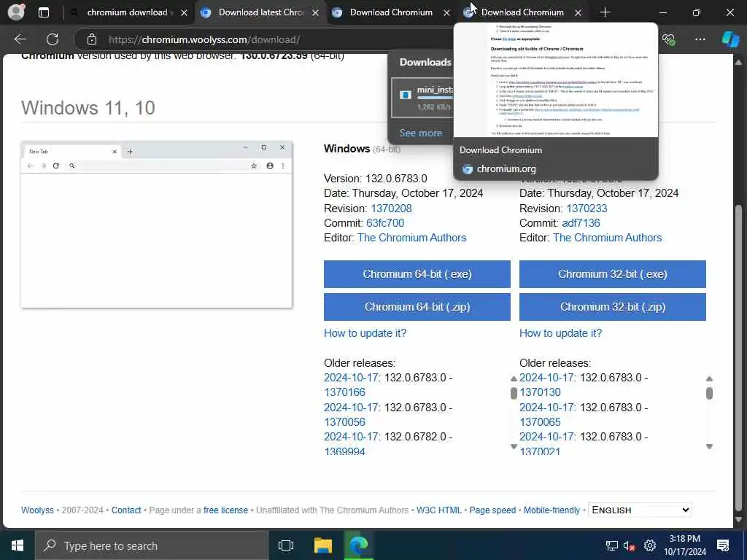
Task: Click the page scrollbar up arrow
Action: [x=738, y=62]
